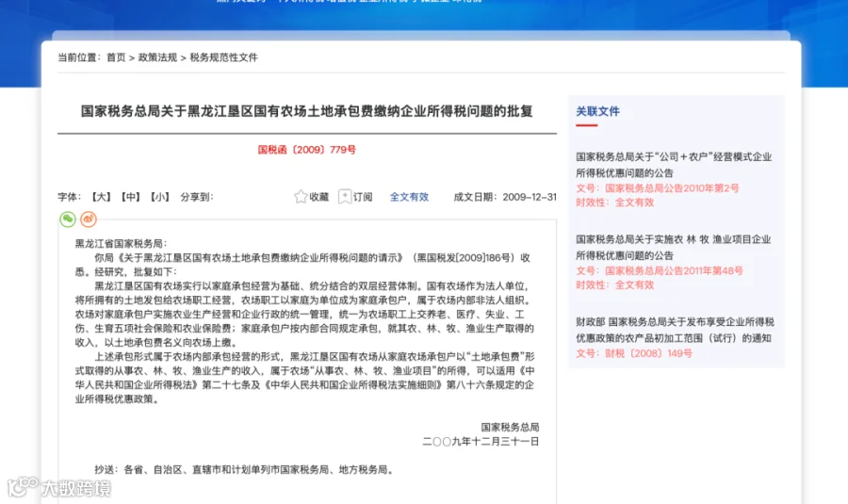Click the 国家税务总局 signature line
This screenshot has width=848, height=504.
coord(510,427)
